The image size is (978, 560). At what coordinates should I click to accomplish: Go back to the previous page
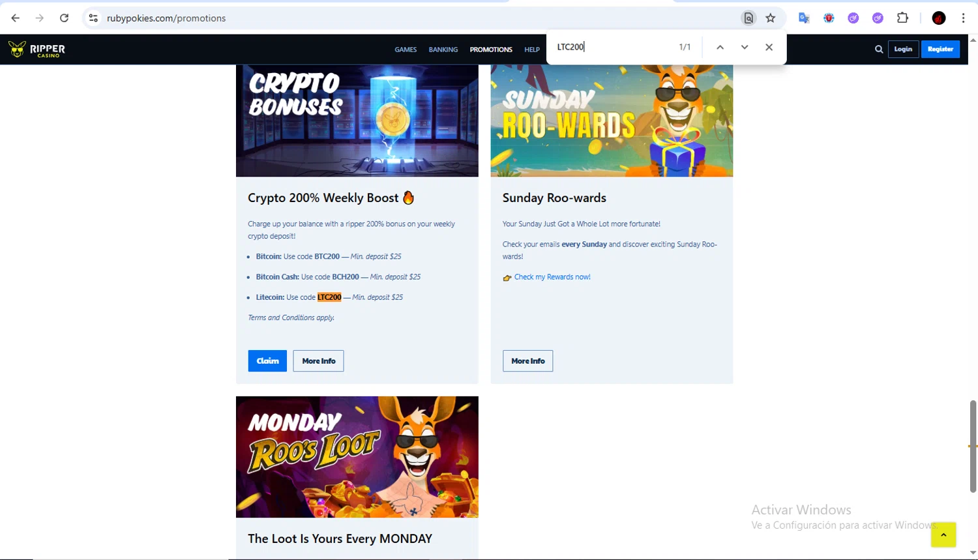click(x=16, y=18)
